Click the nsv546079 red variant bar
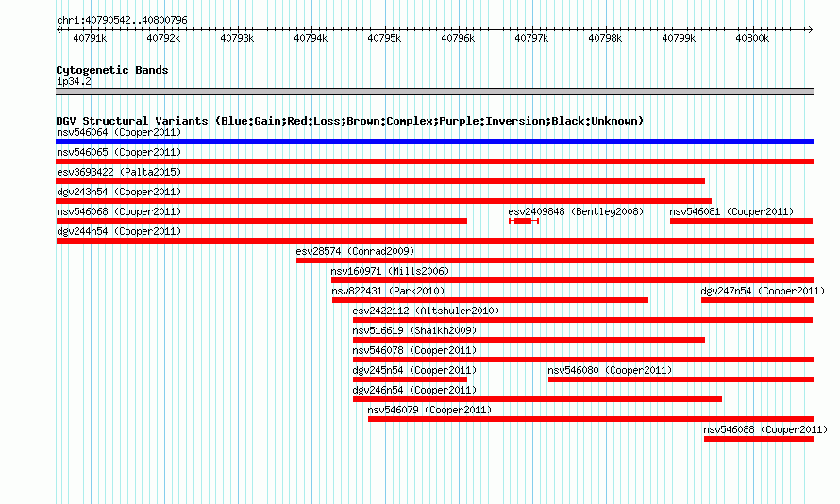Image resolution: width=840 pixels, height=504 pixels. tap(591, 419)
